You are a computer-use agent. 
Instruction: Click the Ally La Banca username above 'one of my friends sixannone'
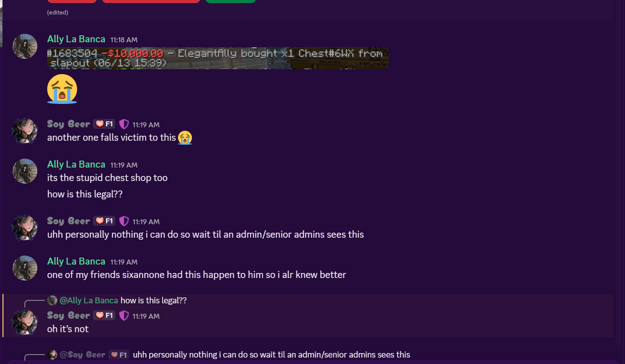[x=76, y=262]
